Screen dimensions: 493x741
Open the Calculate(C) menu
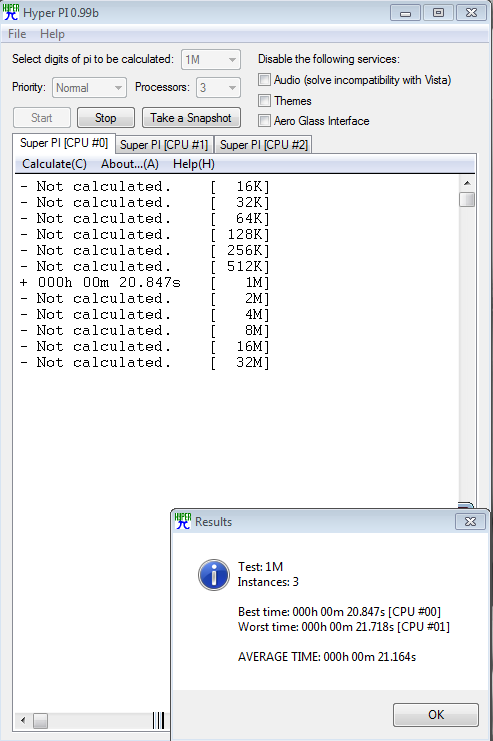coord(54,164)
